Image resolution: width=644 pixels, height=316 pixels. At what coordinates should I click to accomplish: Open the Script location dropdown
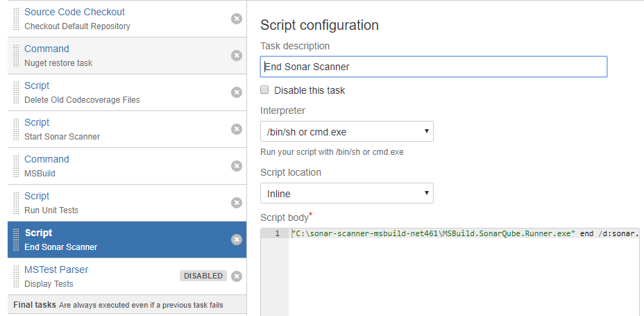[x=347, y=193]
